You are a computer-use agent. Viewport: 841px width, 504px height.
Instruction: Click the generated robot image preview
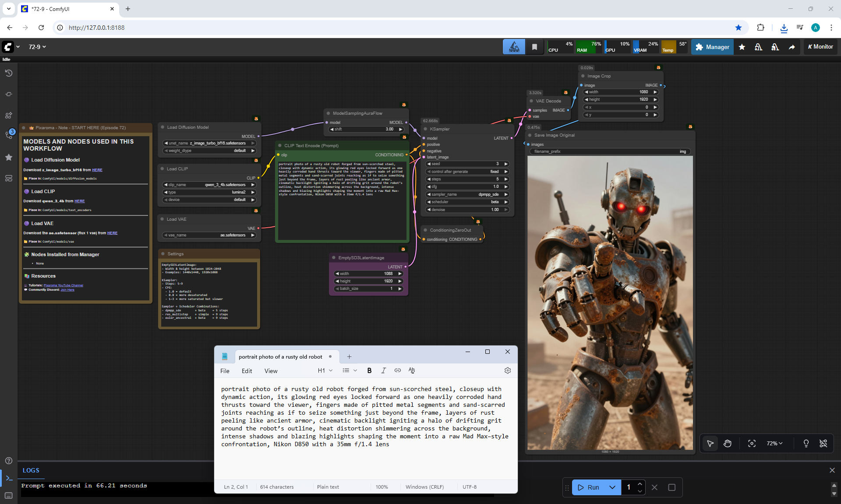coord(610,303)
